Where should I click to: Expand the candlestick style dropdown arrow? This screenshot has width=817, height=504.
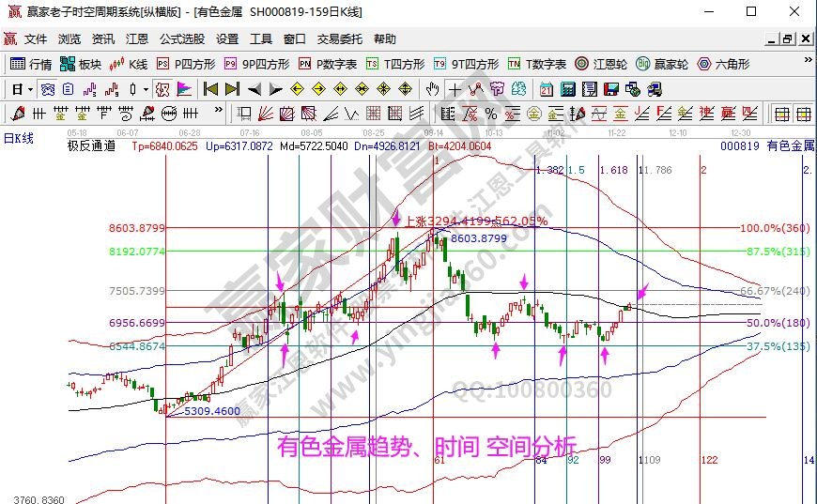tap(146, 89)
